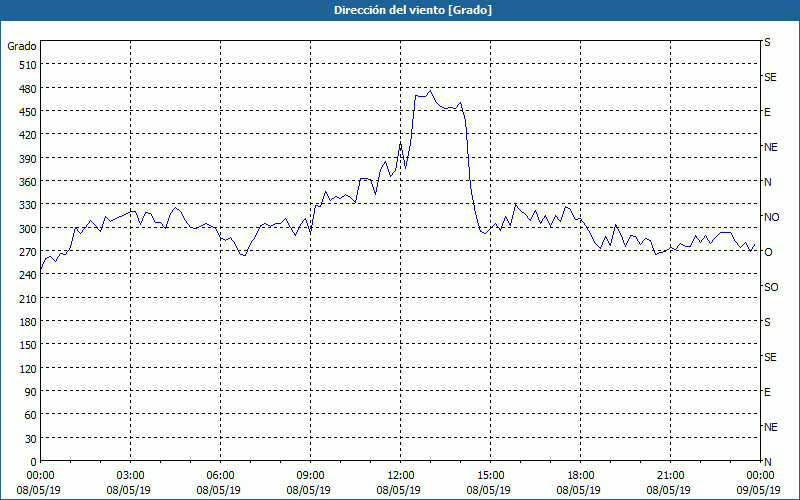Click the 00:00 label at the axis start
This screenshot has width=800, height=500.
[40, 476]
